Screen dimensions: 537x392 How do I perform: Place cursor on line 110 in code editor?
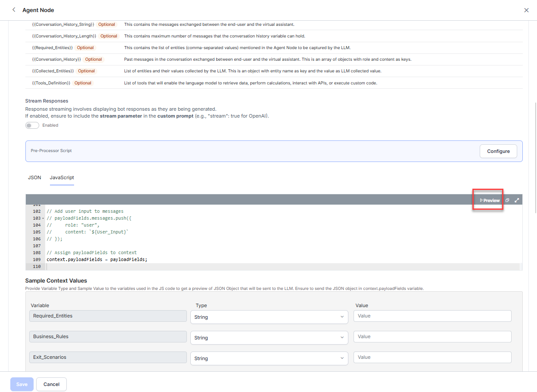coord(172,267)
